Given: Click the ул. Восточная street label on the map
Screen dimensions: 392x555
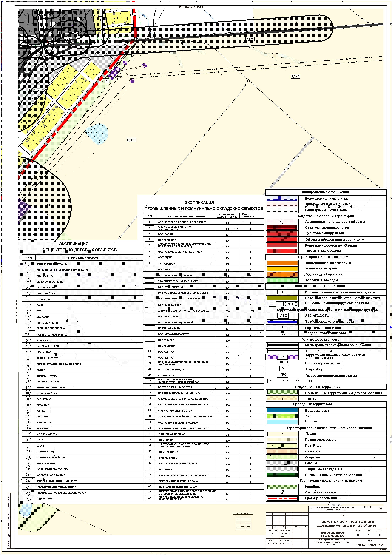Looking at the screenshot, I should [65, 115].
